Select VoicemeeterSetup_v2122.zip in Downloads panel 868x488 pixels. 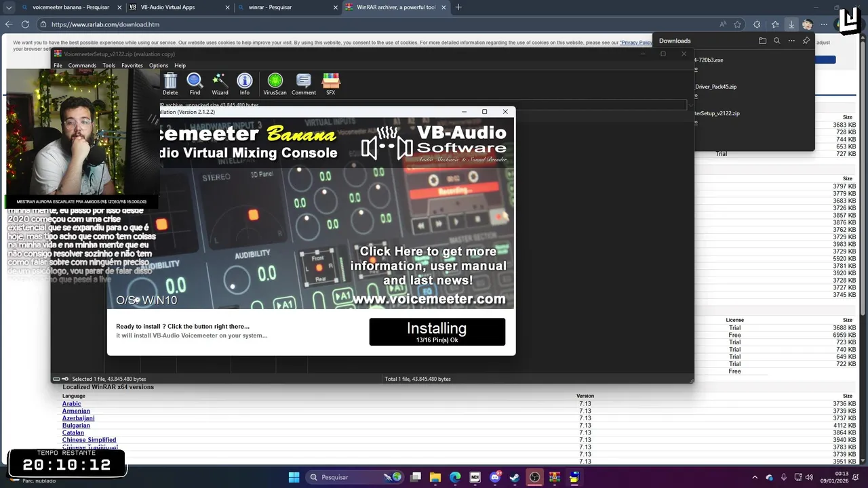tap(717, 114)
